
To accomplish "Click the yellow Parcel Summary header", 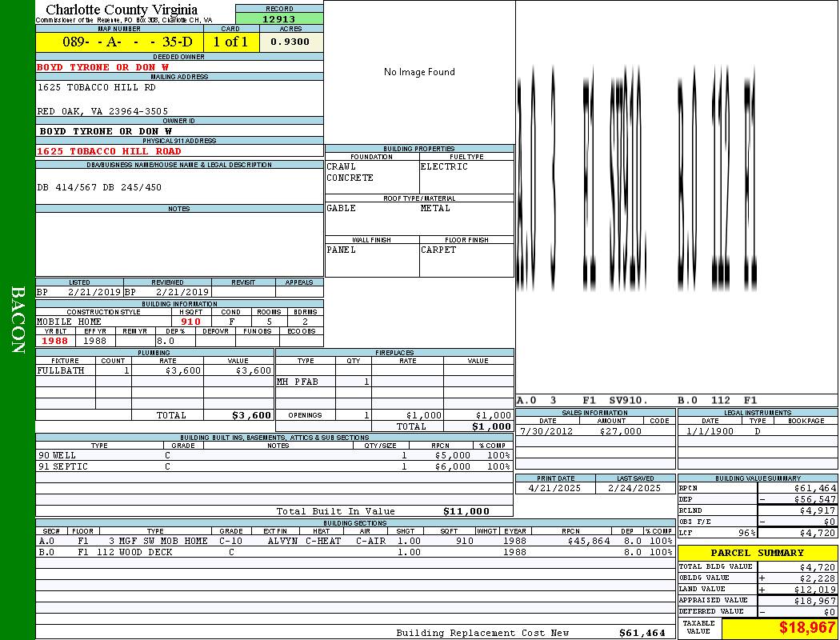I will [757, 553].
